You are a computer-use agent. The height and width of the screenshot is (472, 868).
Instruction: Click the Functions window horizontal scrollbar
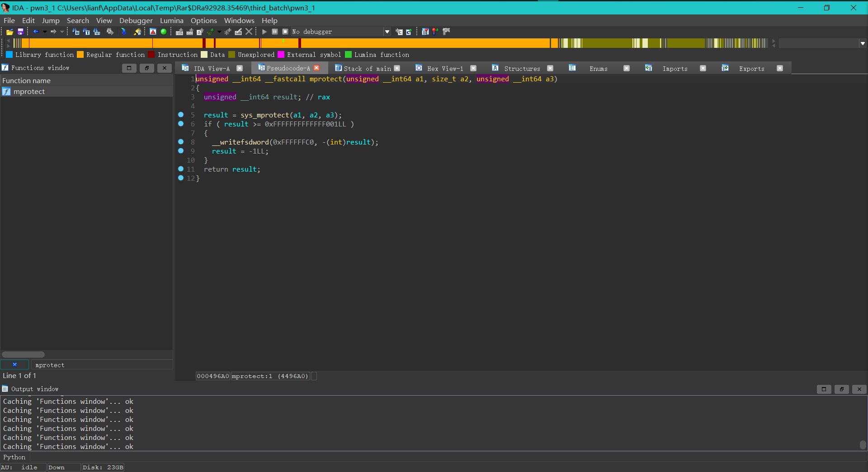23,355
